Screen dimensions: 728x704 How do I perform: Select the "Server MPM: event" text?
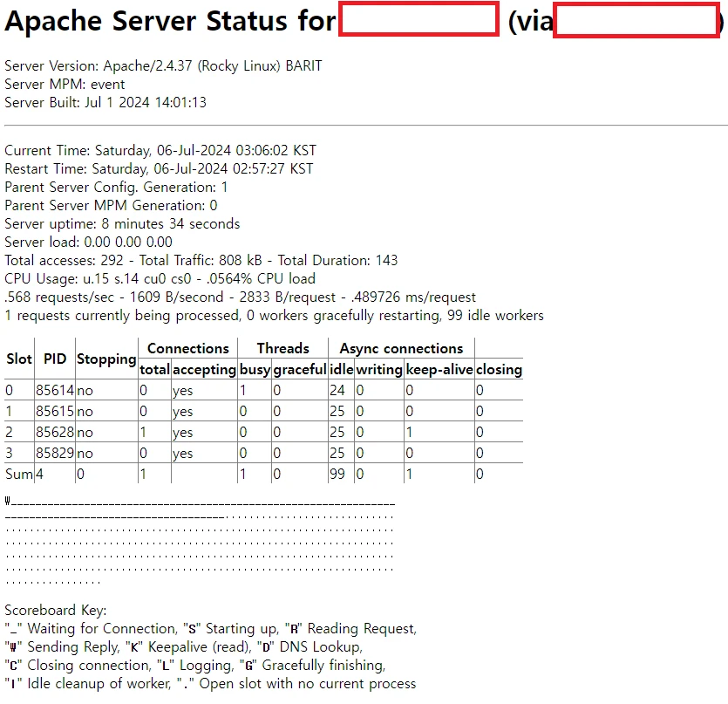point(65,85)
